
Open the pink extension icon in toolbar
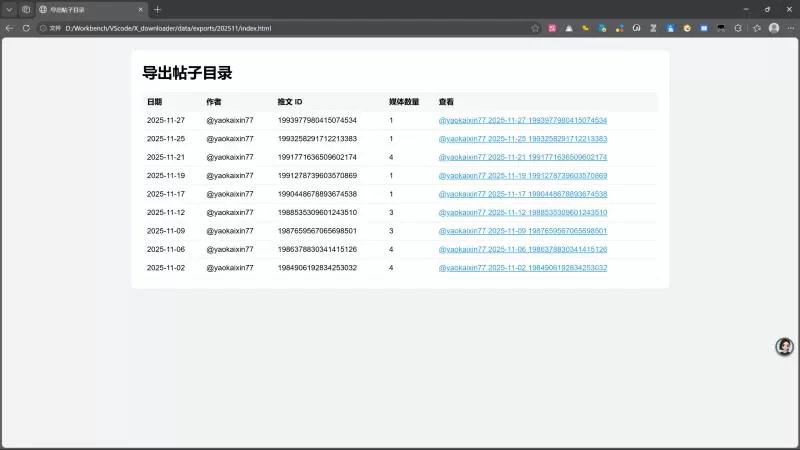click(552, 28)
